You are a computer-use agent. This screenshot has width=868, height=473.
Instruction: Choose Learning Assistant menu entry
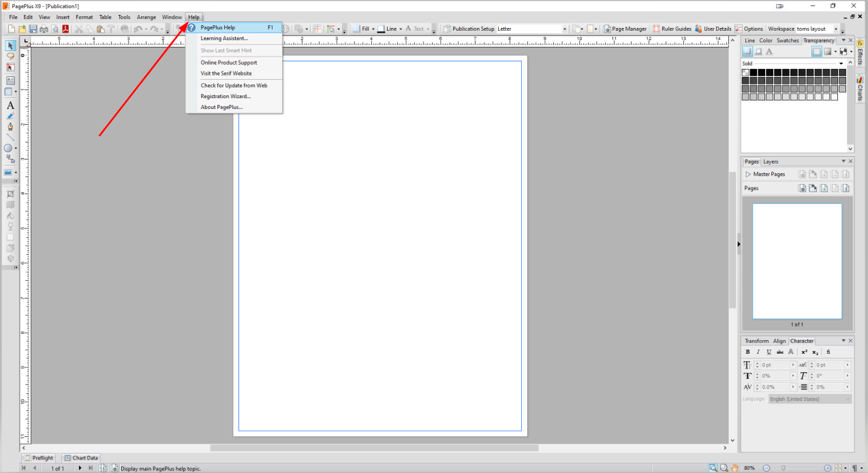click(x=234, y=38)
